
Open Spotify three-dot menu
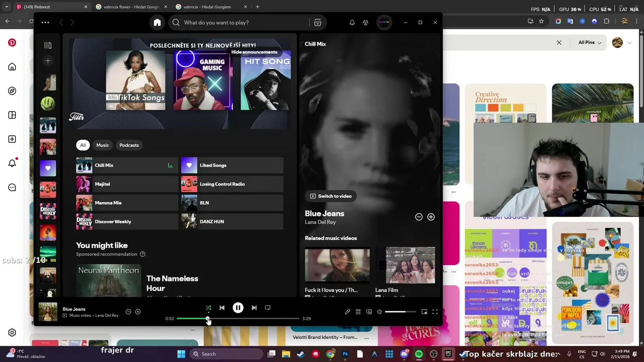point(45,23)
